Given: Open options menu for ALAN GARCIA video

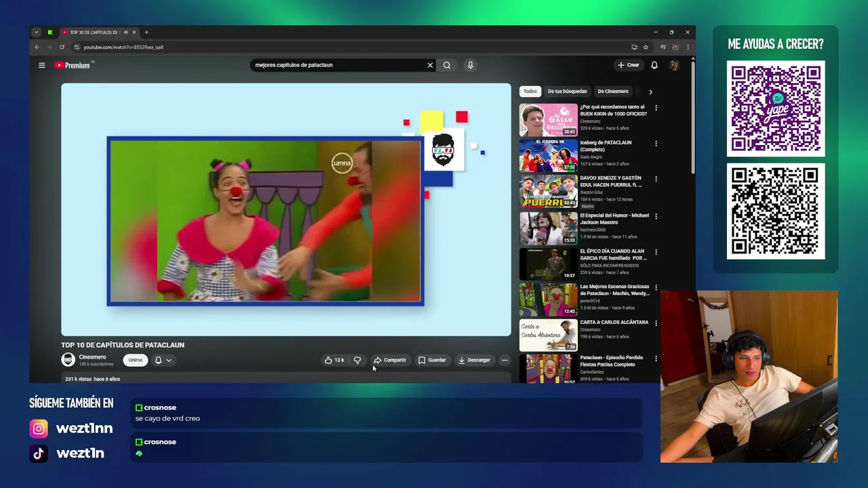Looking at the screenshot, I should click(x=656, y=252).
